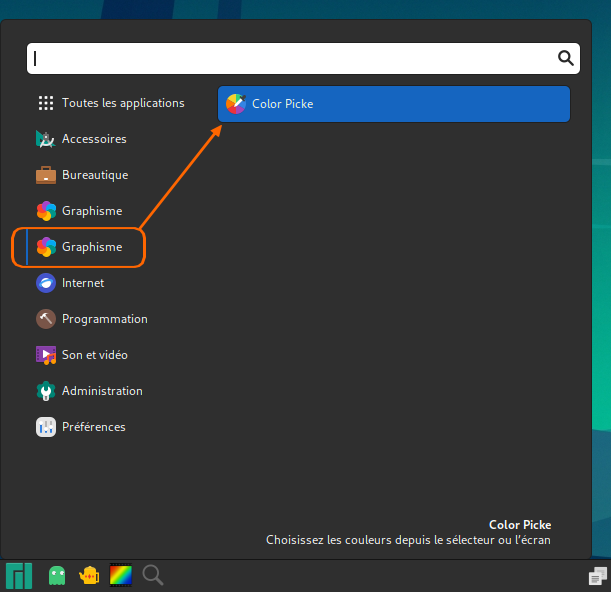Select the Préférences category
Screen dimensions: 611x592
click(93, 427)
